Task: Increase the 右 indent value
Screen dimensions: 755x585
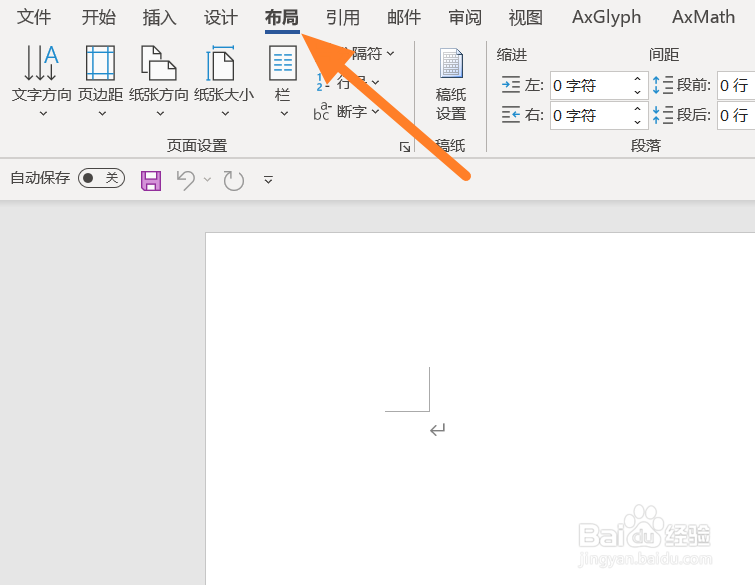Action: pyautogui.click(x=638, y=109)
